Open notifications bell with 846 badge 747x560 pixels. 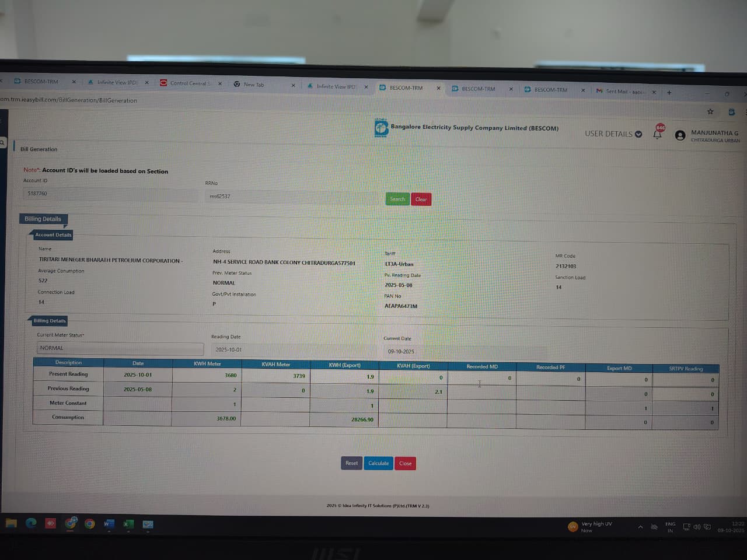tap(658, 133)
